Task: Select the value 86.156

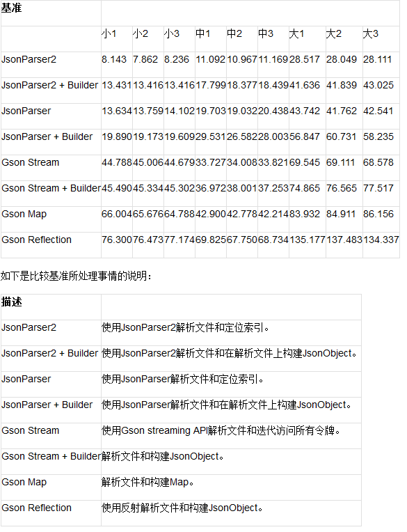Action: (378, 214)
